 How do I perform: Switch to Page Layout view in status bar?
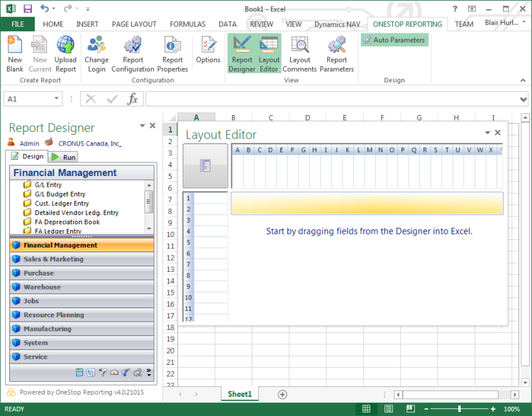click(389, 409)
